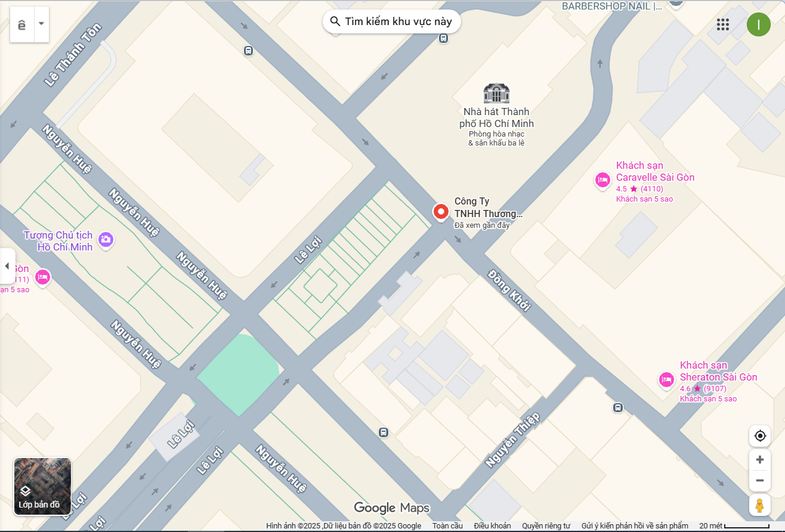785x532 pixels.
Task: Select the Nhà hát Thành phố landmark icon
Action: point(496,93)
